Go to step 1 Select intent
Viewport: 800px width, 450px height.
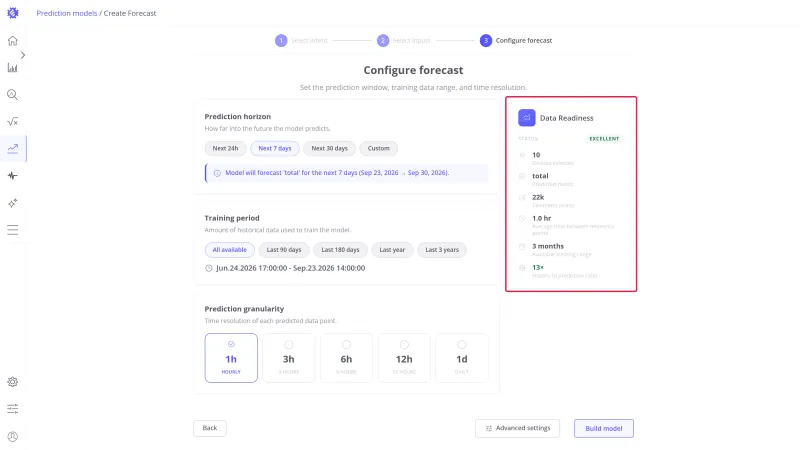302,40
